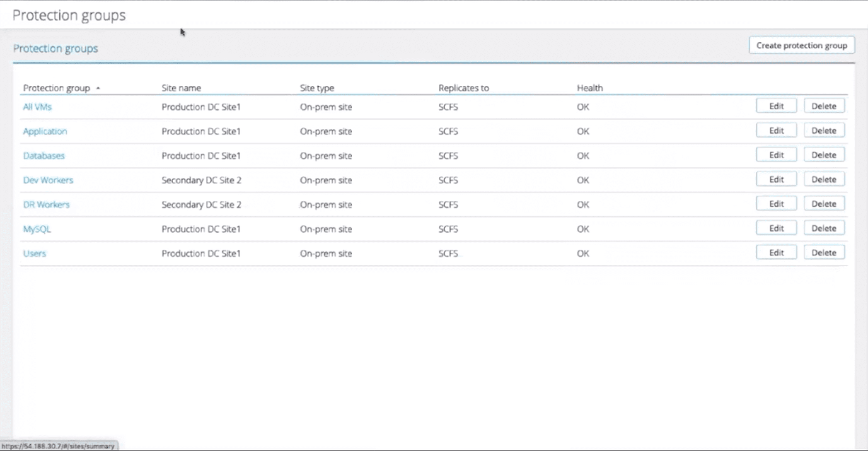Open the MySQL protection group
868x451 pixels.
[37, 229]
